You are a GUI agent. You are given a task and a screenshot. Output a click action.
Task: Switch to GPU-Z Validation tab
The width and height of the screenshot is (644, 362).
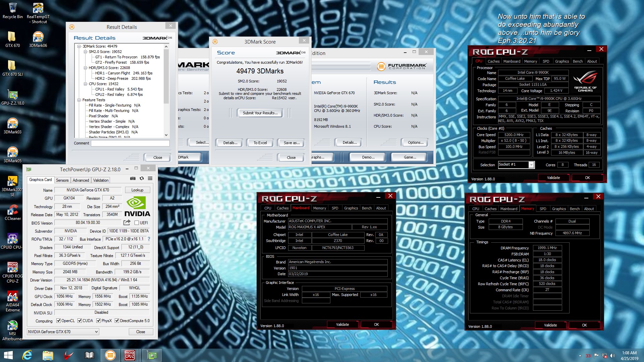(101, 180)
